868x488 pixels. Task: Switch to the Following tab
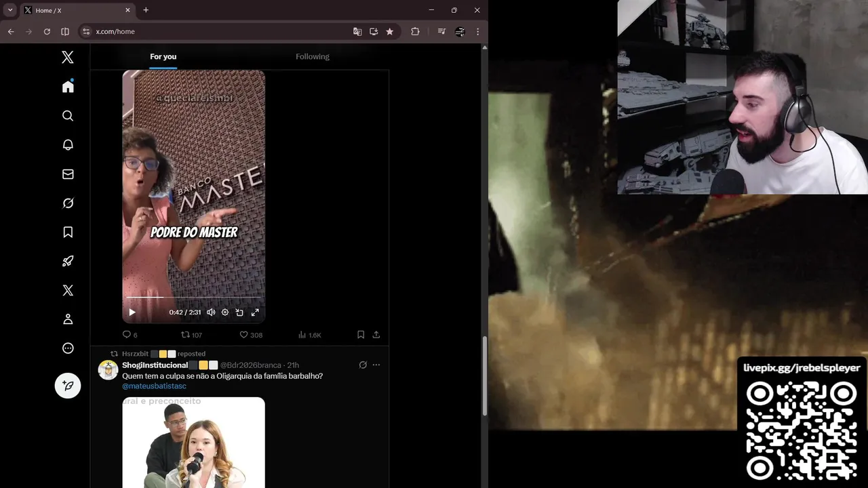tap(313, 57)
